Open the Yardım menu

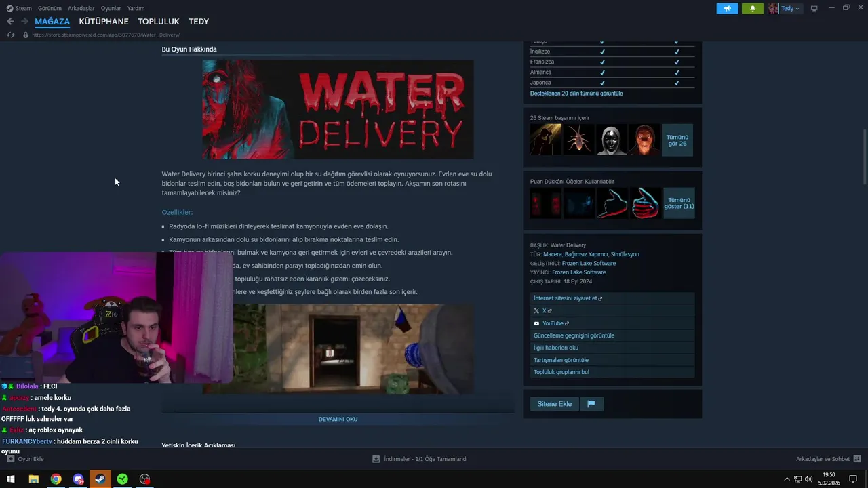pos(136,8)
